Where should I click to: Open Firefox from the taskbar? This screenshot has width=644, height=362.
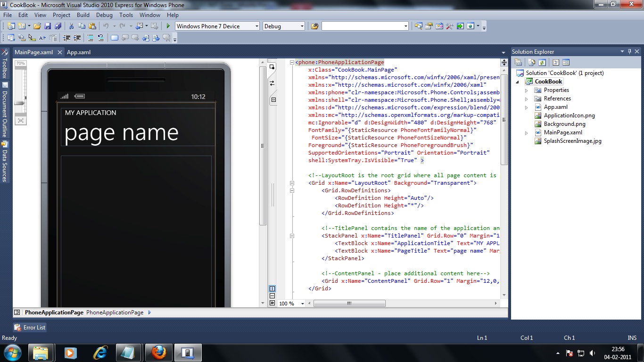159,353
